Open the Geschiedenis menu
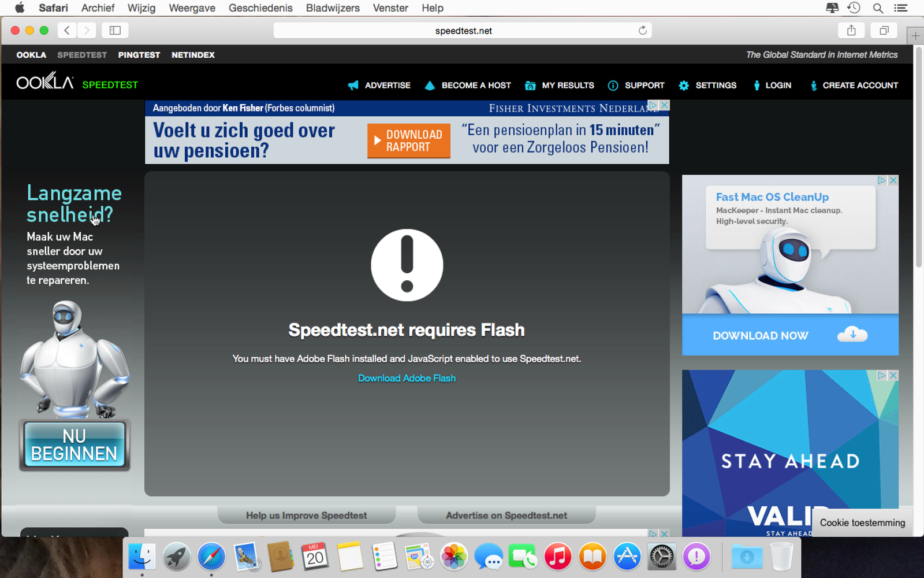The width and height of the screenshot is (924, 578). tap(260, 8)
